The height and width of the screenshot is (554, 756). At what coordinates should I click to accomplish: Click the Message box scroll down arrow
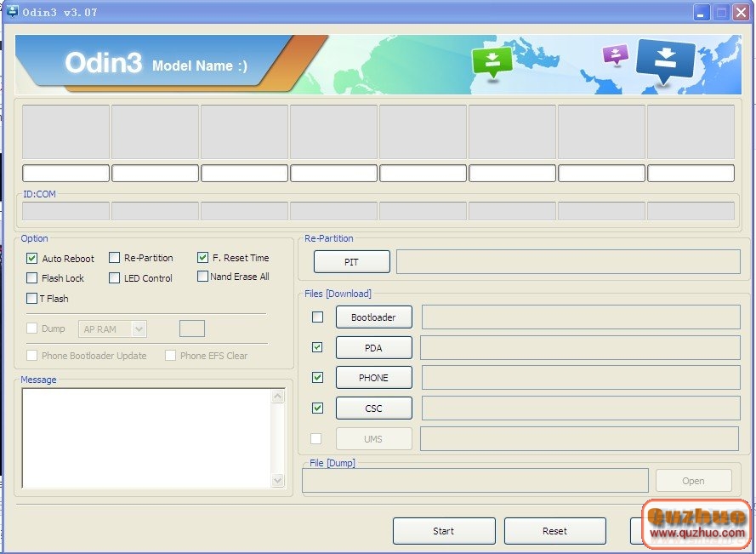click(278, 480)
